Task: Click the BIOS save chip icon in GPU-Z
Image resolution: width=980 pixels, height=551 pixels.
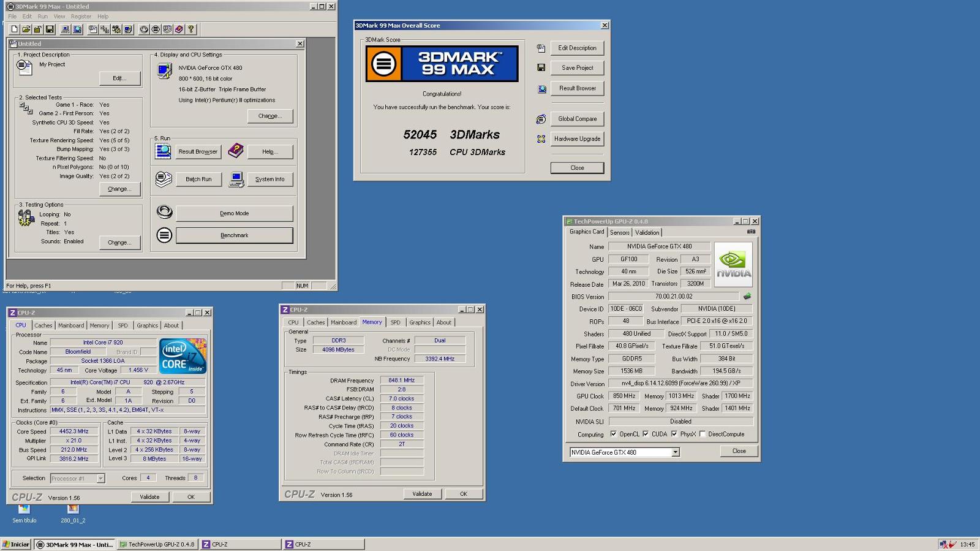Action: (x=747, y=296)
